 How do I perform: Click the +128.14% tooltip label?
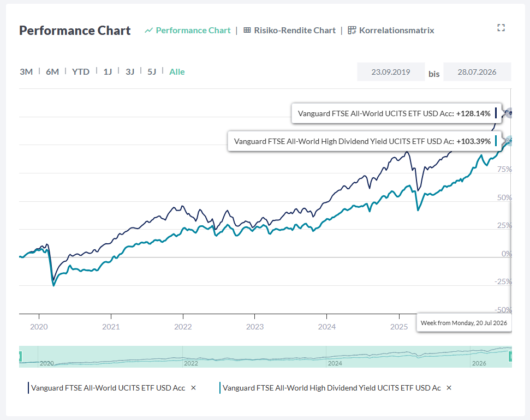click(396, 113)
